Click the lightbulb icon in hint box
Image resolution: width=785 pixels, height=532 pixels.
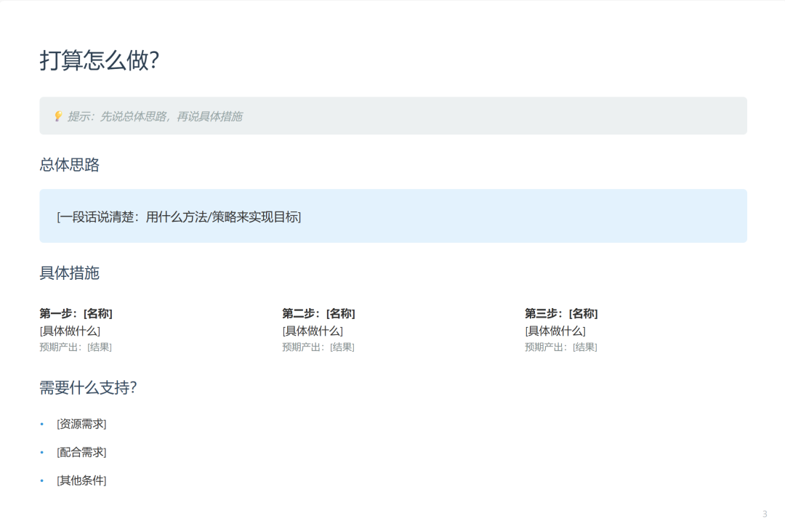point(58,116)
